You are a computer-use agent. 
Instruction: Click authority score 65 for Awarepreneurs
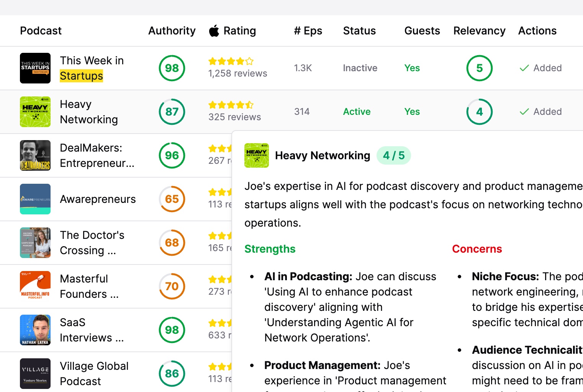pyautogui.click(x=172, y=199)
